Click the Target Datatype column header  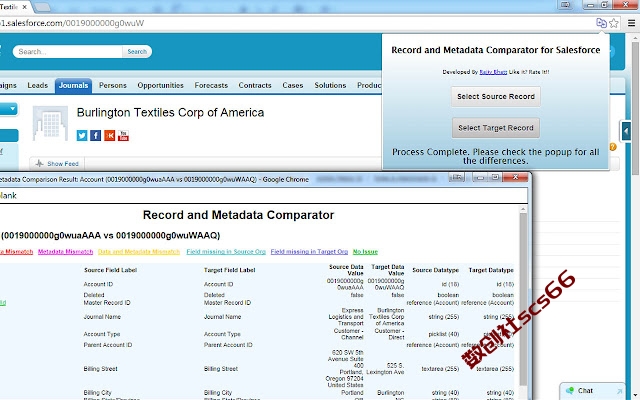tap(491, 270)
